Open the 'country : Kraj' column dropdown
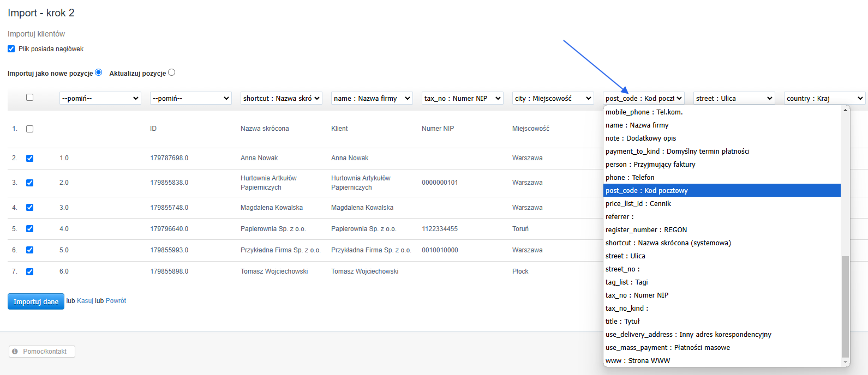Image resolution: width=868 pixels, height=375 pixels. coord(825,98)
